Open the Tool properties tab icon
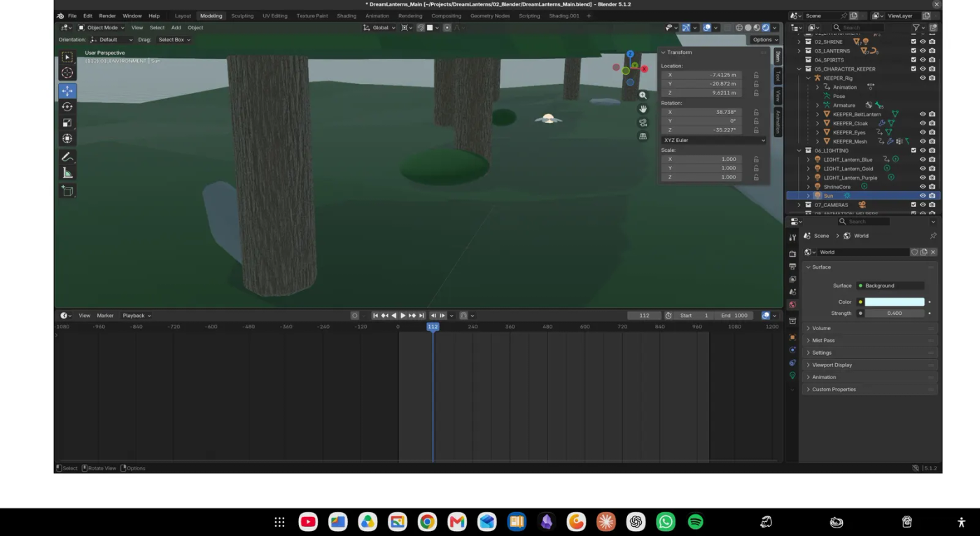This screenshot has height=536, width=980. click(792, 237)
